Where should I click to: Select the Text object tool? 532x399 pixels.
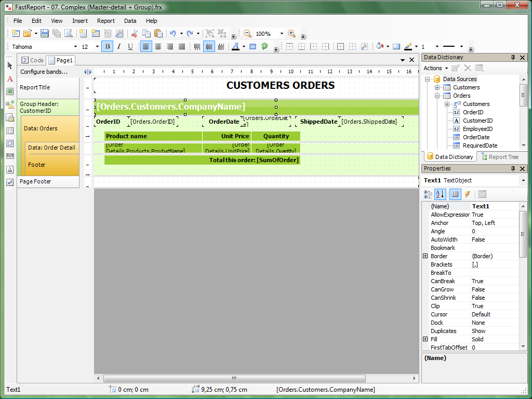tap(10, 79)
